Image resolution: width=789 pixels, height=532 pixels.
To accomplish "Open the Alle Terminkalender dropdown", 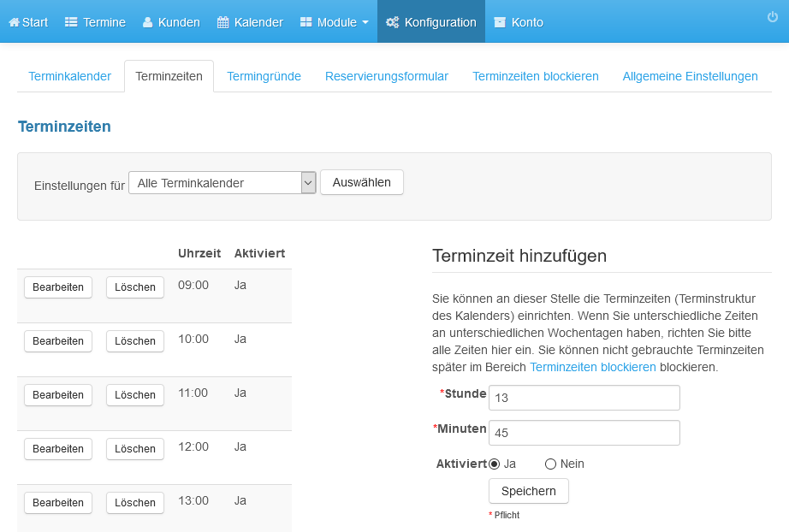I will 222,182.
